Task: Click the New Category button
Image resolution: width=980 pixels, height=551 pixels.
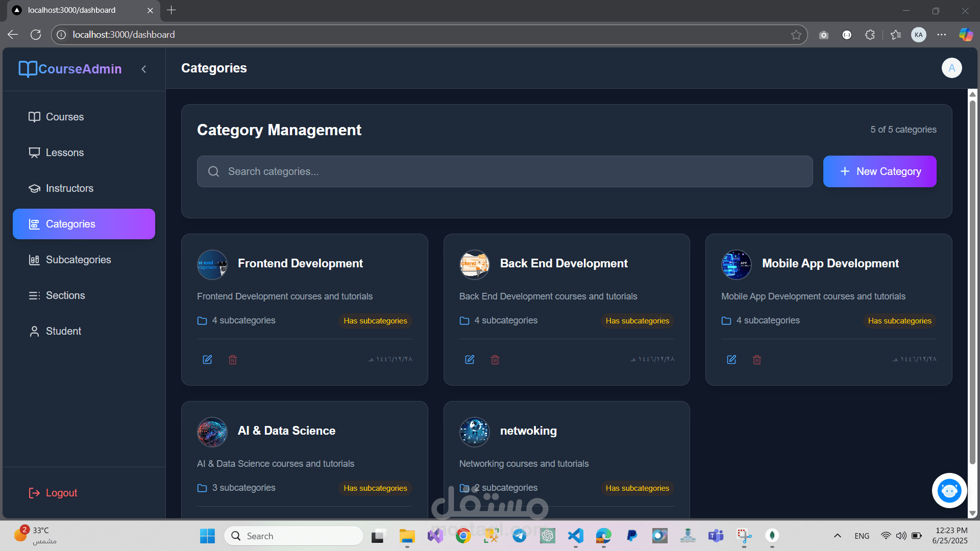Action: point(879,171)
